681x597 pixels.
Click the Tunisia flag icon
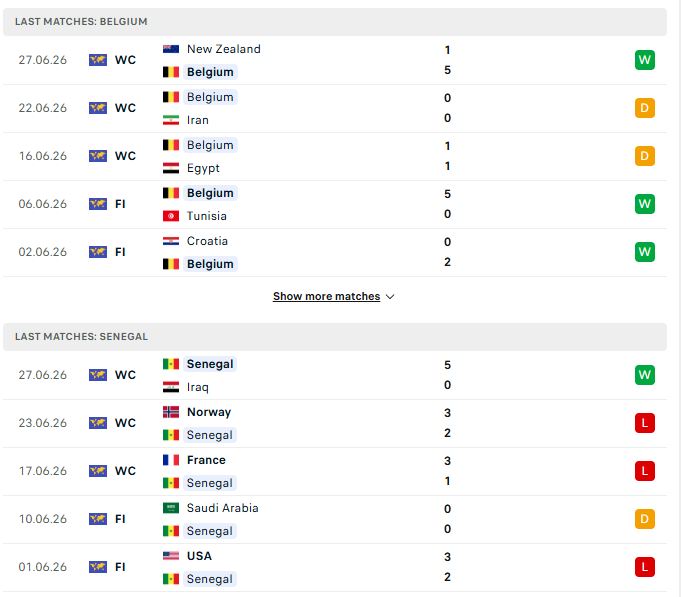pos(171,216)
